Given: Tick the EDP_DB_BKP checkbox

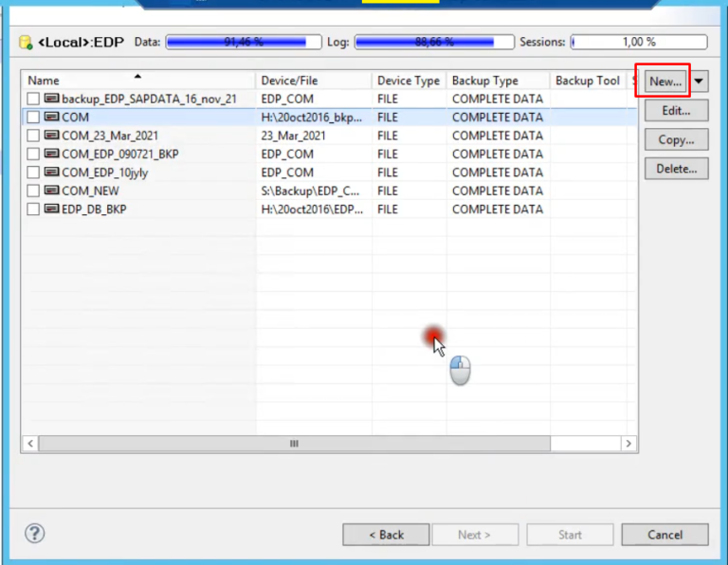Looking at the screenshot, I should tap(33, 210).
